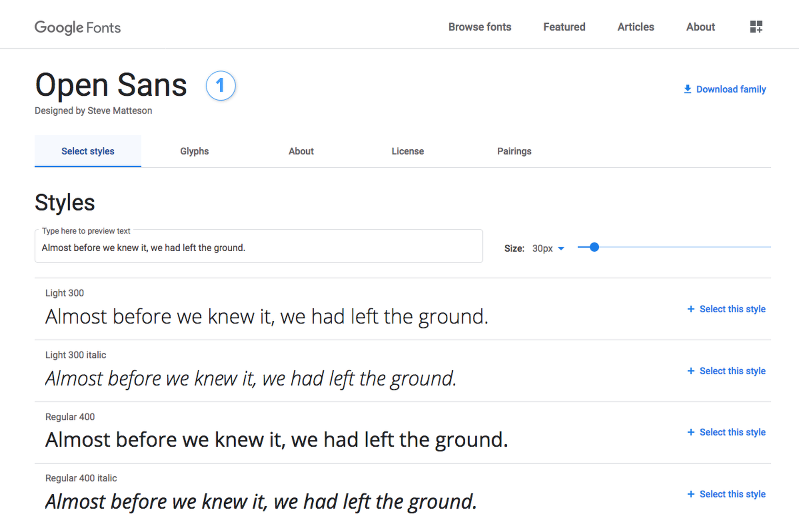799x532 pixels.
Task: Click the blue badge showing 1 selected style
Action: [221, 86]
